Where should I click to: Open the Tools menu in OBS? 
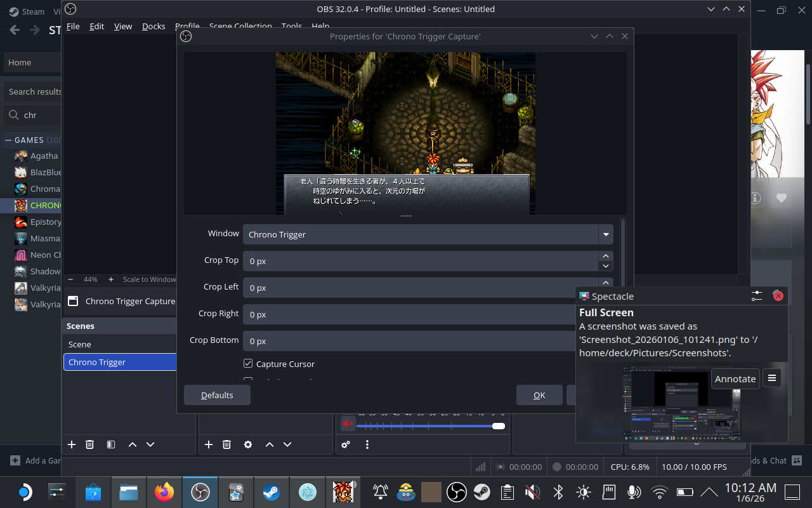[x=291, y=26]
